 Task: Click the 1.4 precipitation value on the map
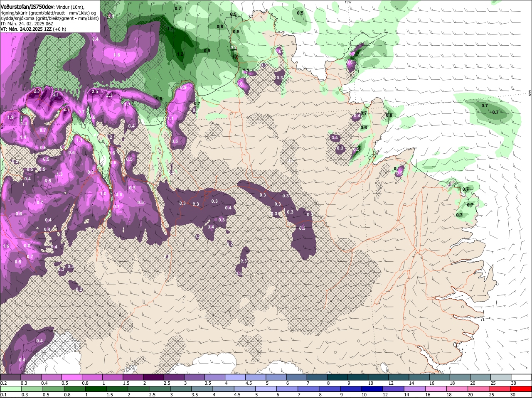[23, 138]
